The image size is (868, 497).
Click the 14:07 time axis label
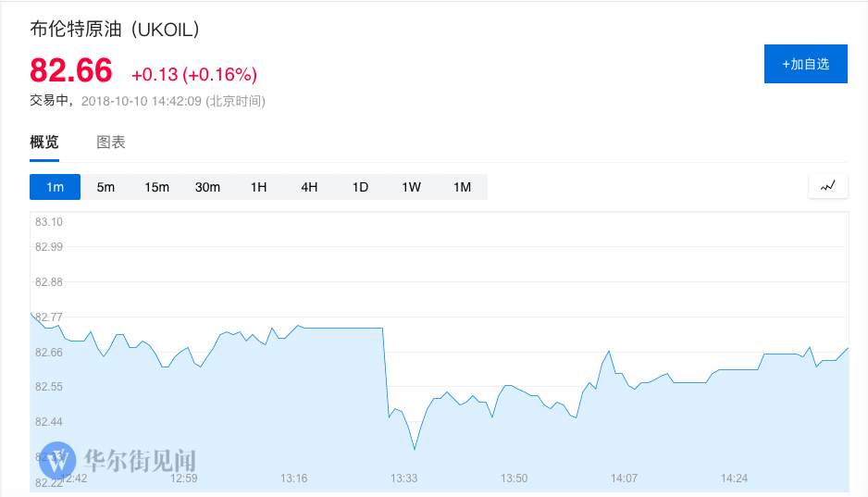coord(624,478)
